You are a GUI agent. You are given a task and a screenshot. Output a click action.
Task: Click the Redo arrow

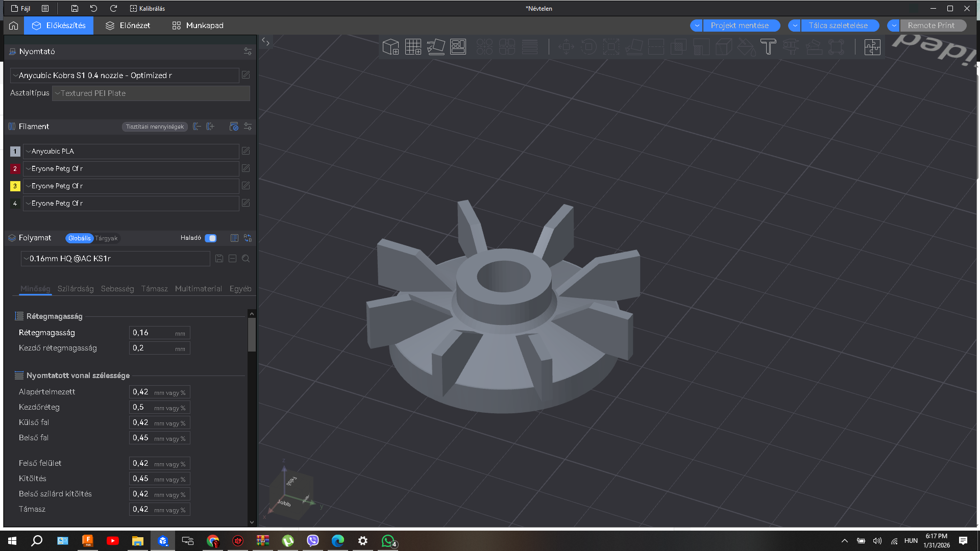click(113, 8)
